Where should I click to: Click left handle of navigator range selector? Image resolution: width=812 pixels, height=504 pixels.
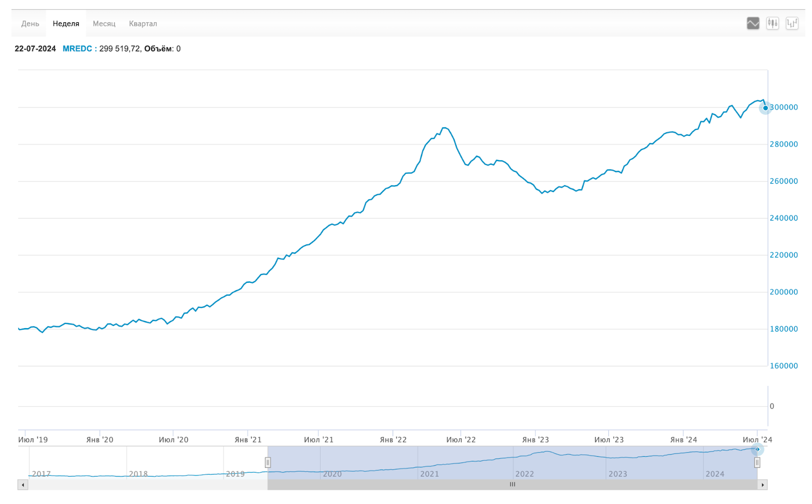[x=267, y=462]
